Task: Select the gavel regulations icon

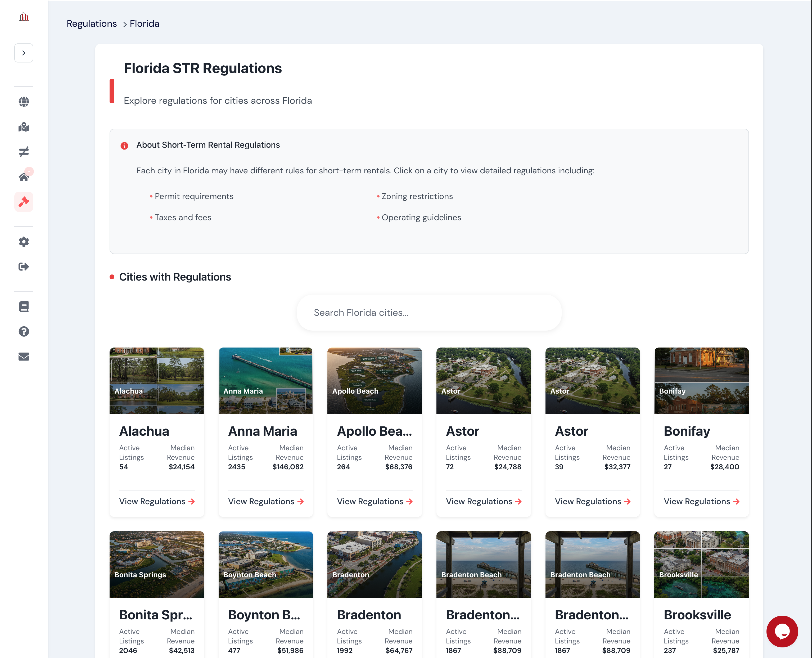Action: click(x=24, y=202)
